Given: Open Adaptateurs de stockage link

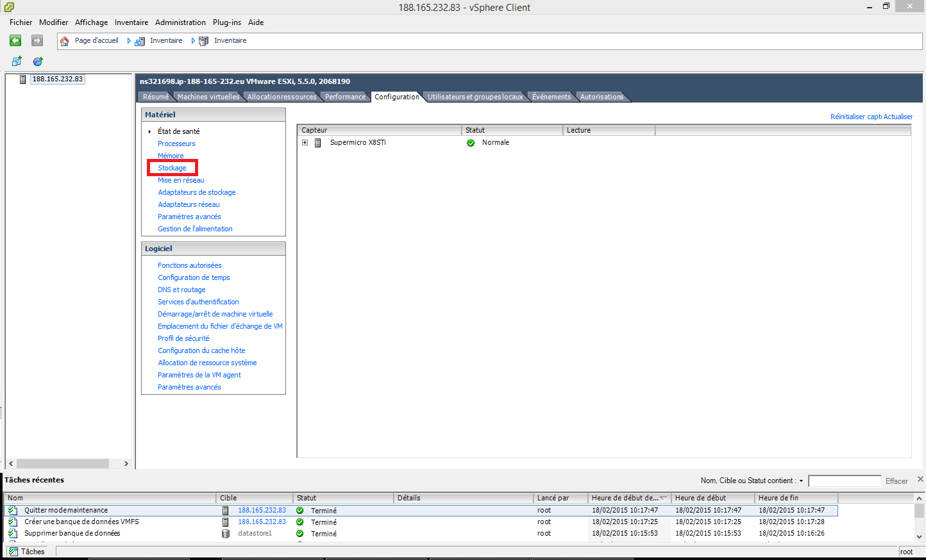Looking at the screenshot, I should pyautogui.click(x=197, y=192).
